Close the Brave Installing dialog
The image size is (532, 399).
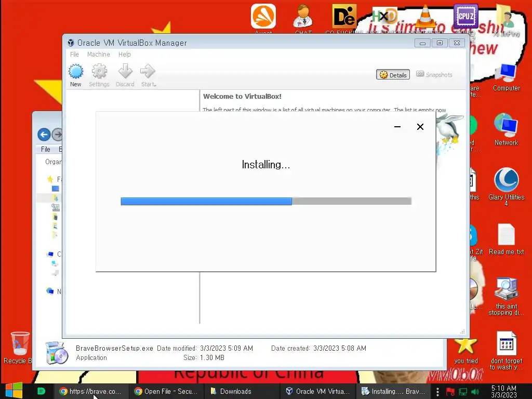tap(420, 127)
